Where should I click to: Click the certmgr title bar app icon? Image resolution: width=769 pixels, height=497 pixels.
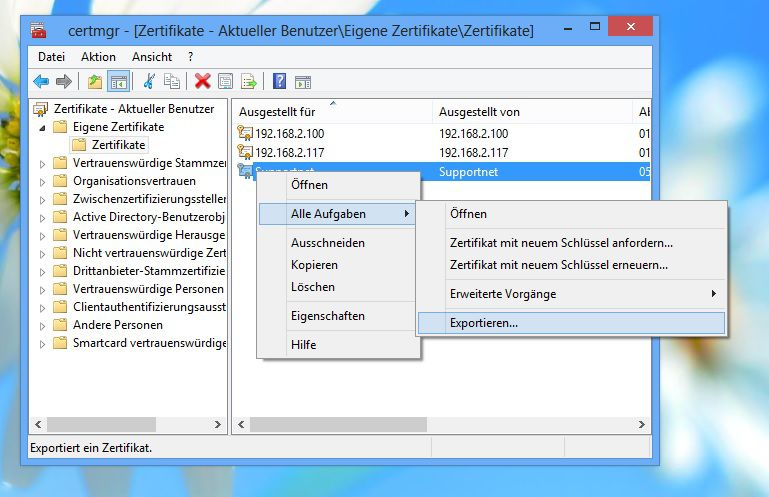pyautogui.click(x=38, y=30)
